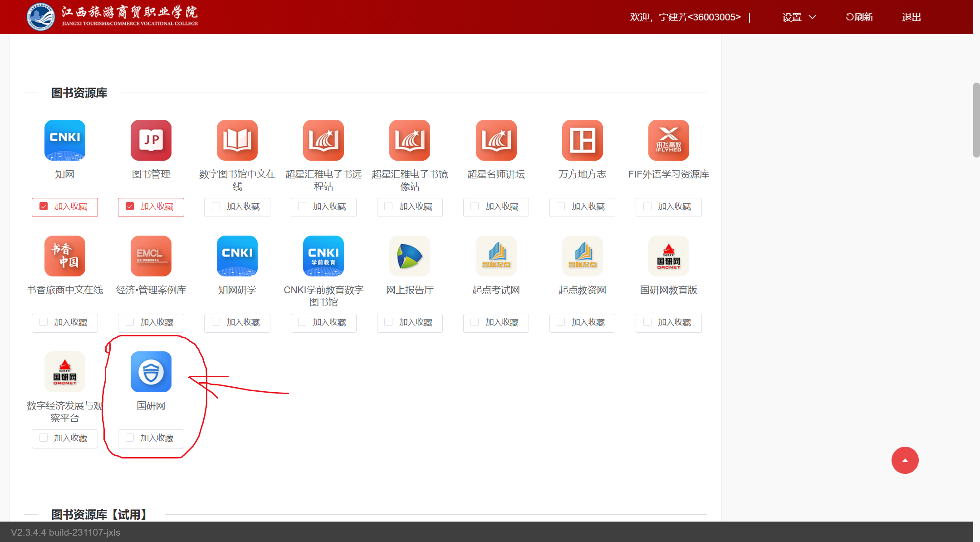Open FIF外语学习资源库 iFlyHed icon

[x=669, y=140]
